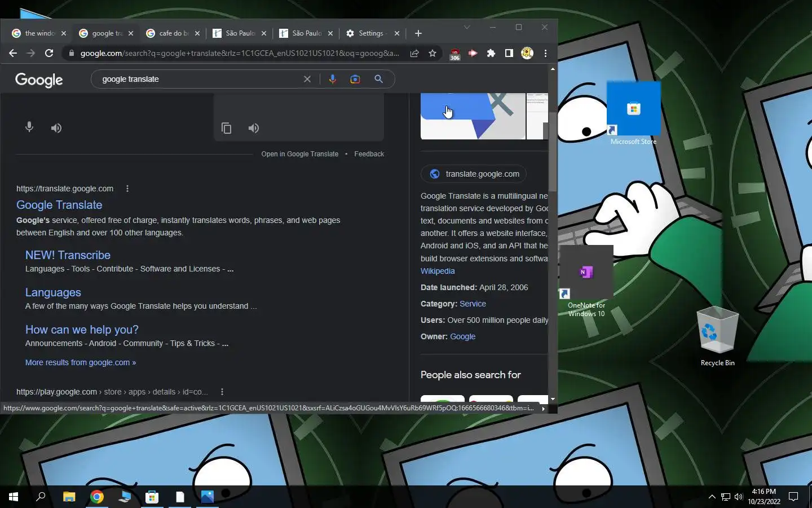812x508 pixels.
Task: Start voice search with microphone icon
Action: pyautogui.click(x=332, y=79)
